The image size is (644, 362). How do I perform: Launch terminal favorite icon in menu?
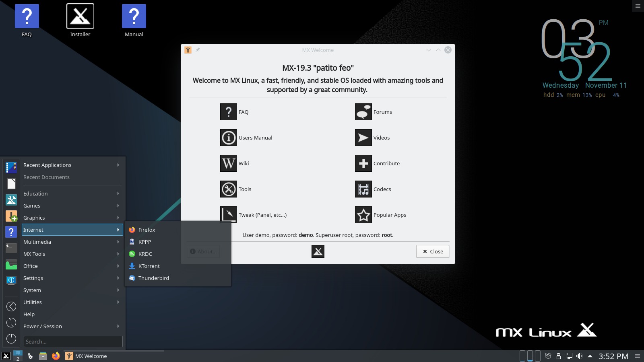coord(11,248)
